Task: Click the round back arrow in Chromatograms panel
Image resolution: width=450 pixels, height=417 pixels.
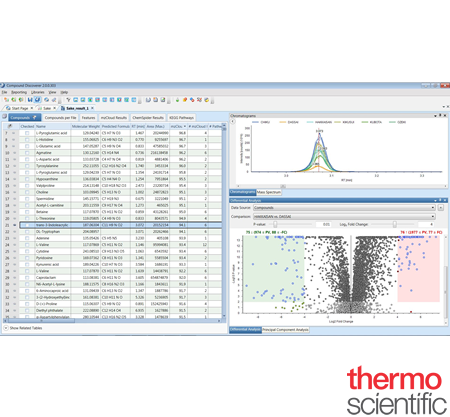Action: click(x=233, y=122)
